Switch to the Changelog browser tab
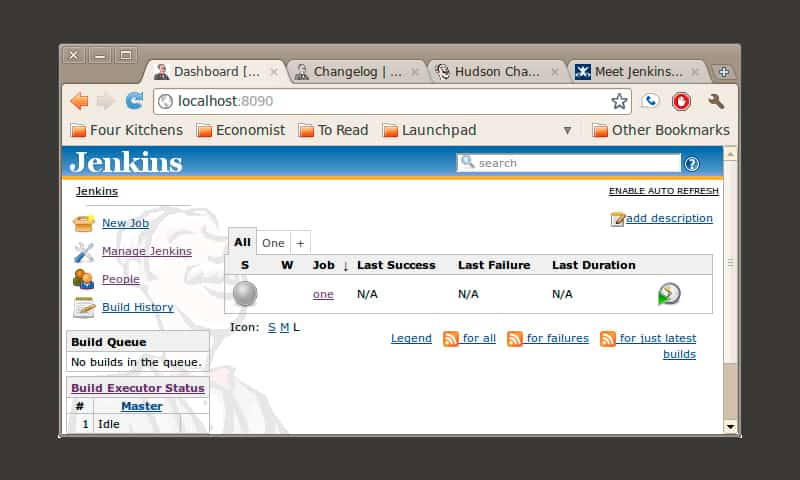The height and width of the screenshot is (480, 800). 356,72
